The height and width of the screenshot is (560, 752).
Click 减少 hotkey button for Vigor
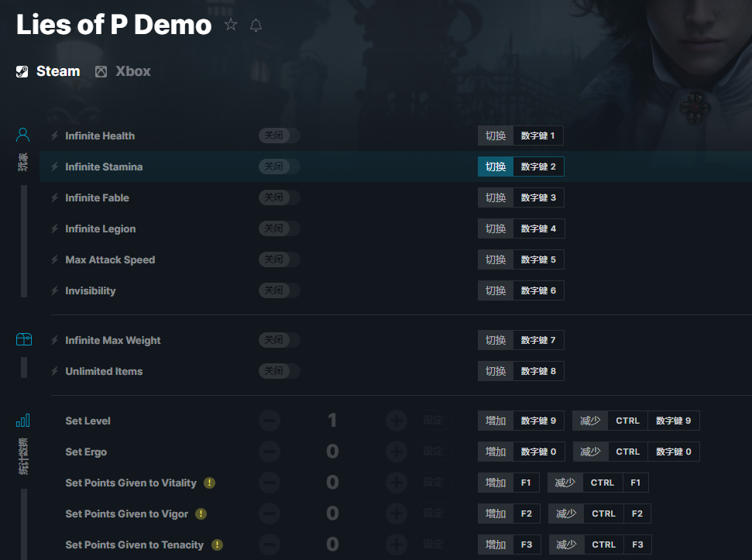[566, 514]
